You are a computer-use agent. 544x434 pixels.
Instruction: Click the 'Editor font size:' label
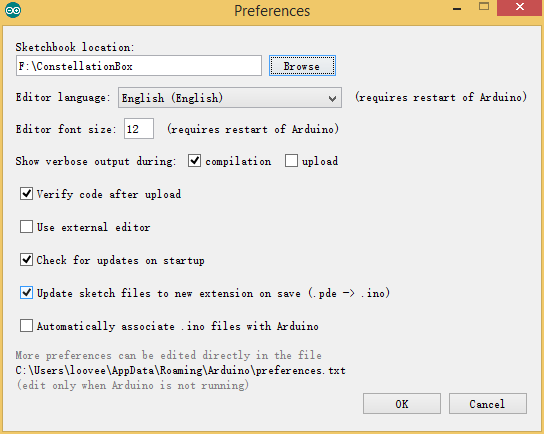(66, 129)
